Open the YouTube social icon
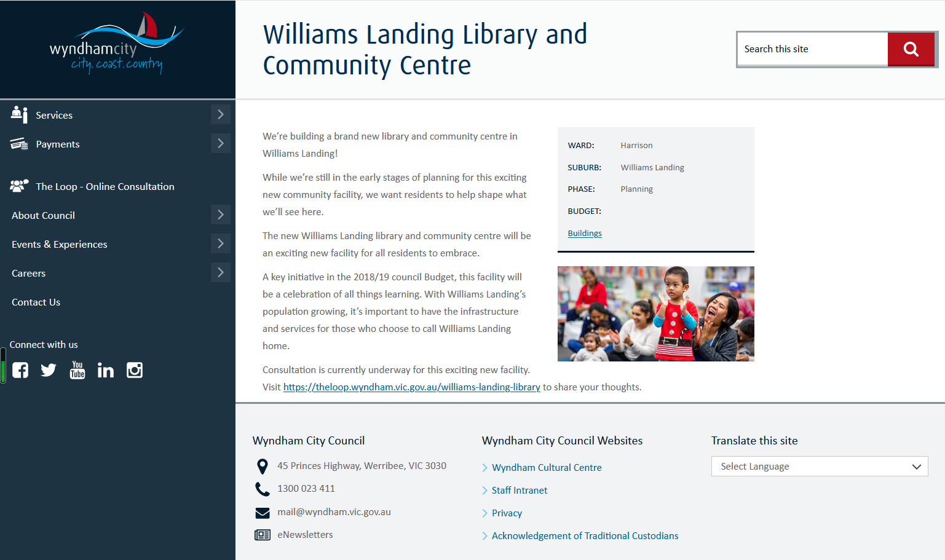The height and width of the screenshot is (560, 945). 77,370
